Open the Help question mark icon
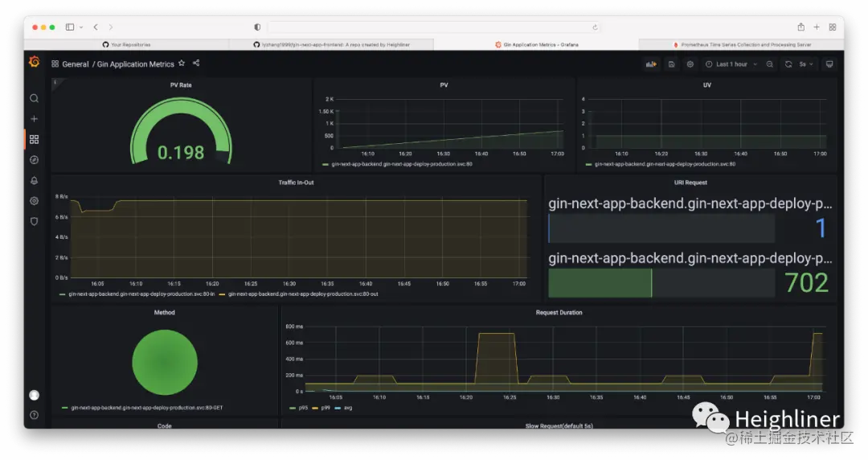The width and height of the screenshot is (868, 460). (35, 415)
